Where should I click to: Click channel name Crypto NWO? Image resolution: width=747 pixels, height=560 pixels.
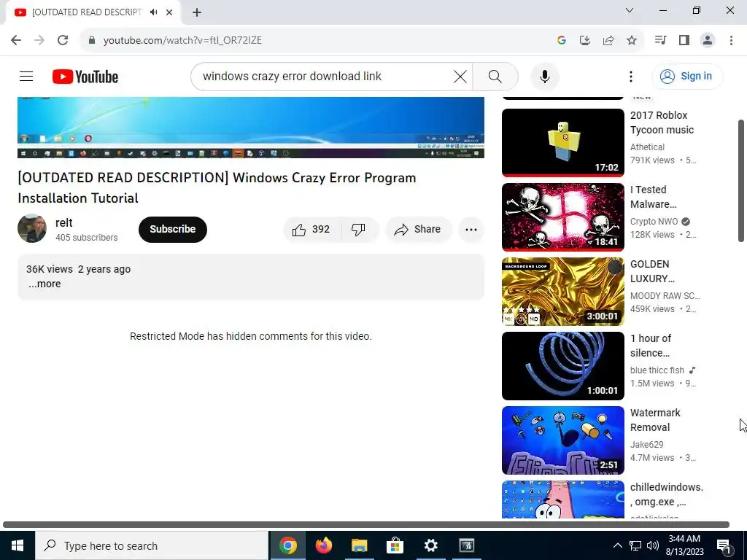[654, 222]
